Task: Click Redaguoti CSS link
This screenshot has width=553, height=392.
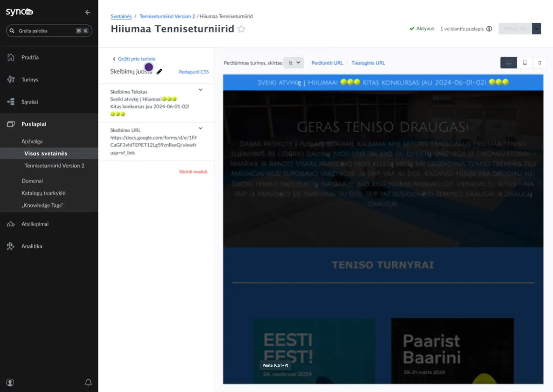Action: (194, 72)
